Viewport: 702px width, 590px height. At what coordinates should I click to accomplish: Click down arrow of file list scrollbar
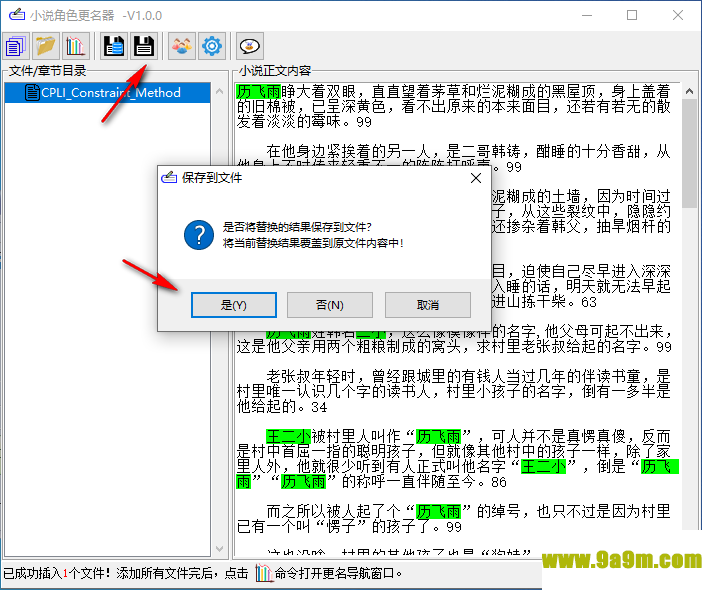[x=219, y=548]
